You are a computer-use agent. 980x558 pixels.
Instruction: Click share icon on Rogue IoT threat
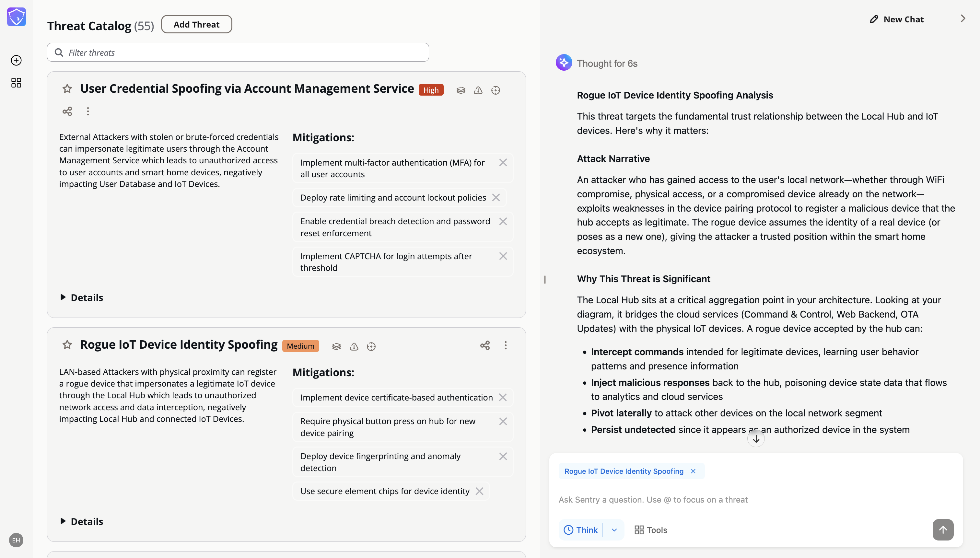(x=485, y=345)
